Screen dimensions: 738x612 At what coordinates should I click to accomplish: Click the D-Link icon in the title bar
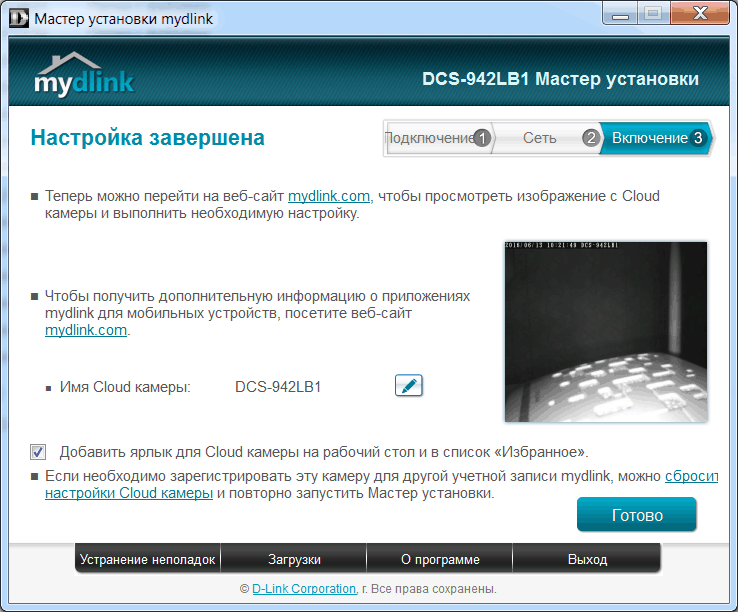coord(19,18)
